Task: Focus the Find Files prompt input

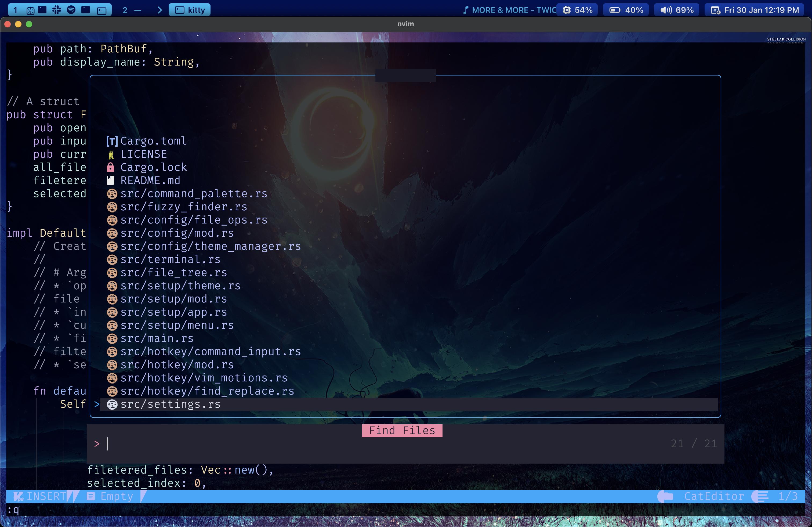Action: 375,444
